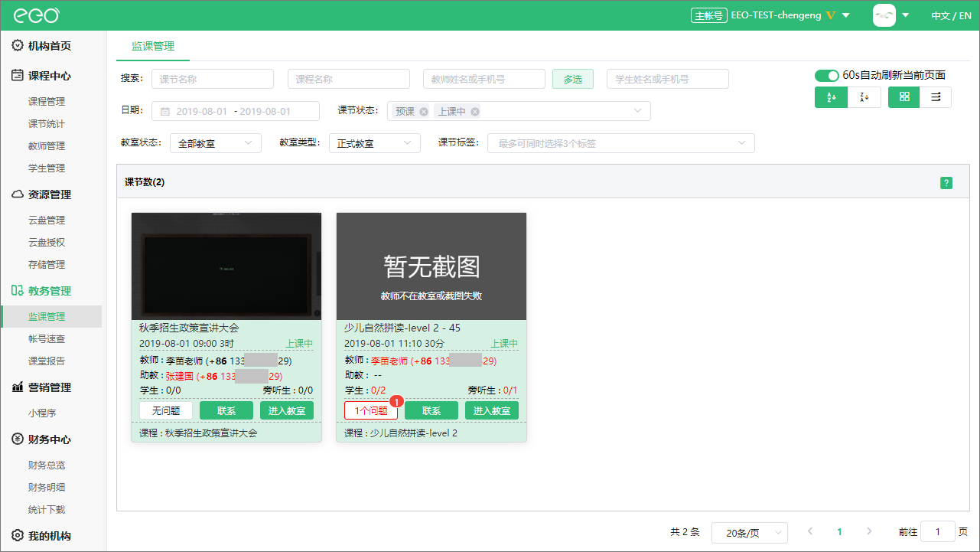The image size is (980, 552).
Task: Click the EEO logo
Action: coord(37,15)
